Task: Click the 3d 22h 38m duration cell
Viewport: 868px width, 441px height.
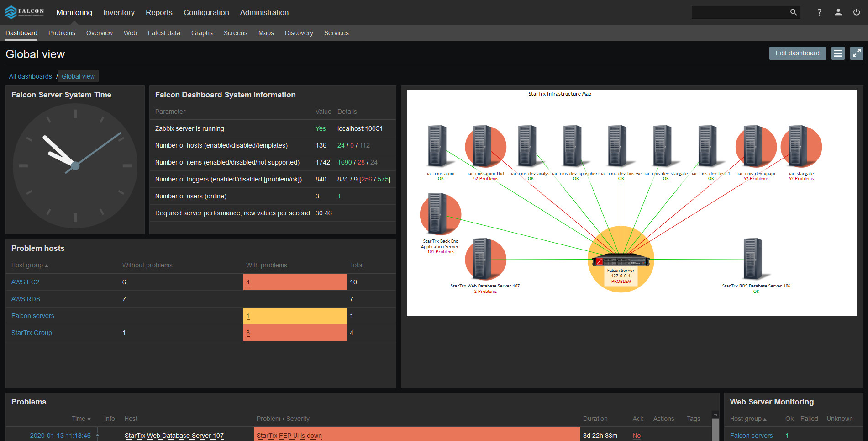Action: coord(600,436)
